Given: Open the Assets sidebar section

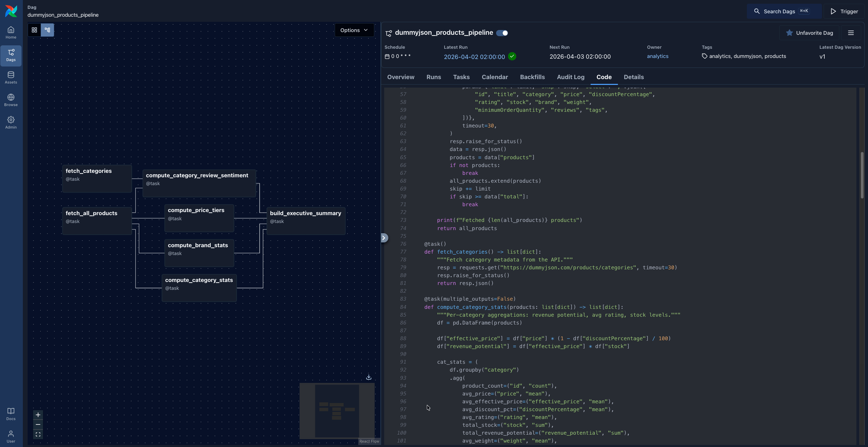Looking at the screenshot, I should 11,78.
